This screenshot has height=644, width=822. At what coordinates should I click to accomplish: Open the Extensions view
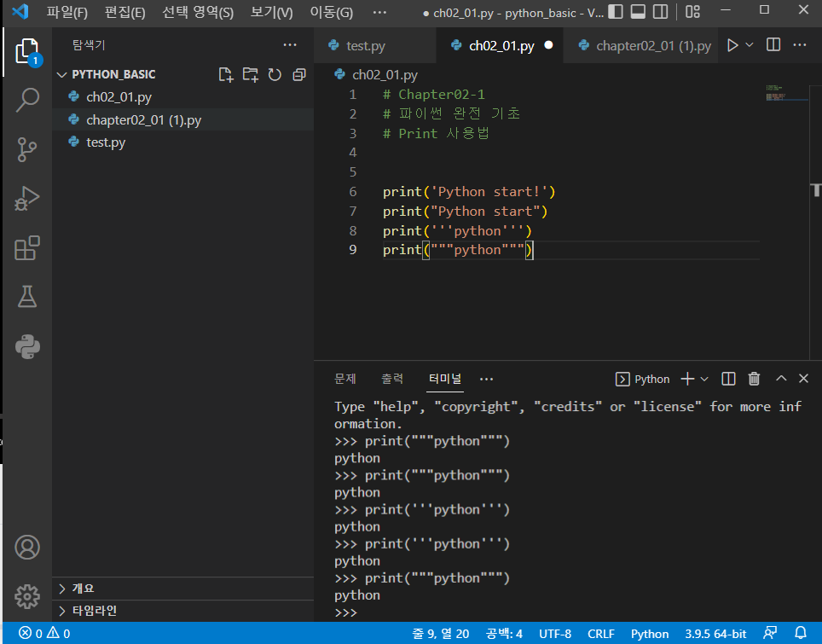(x=27, y=248)
